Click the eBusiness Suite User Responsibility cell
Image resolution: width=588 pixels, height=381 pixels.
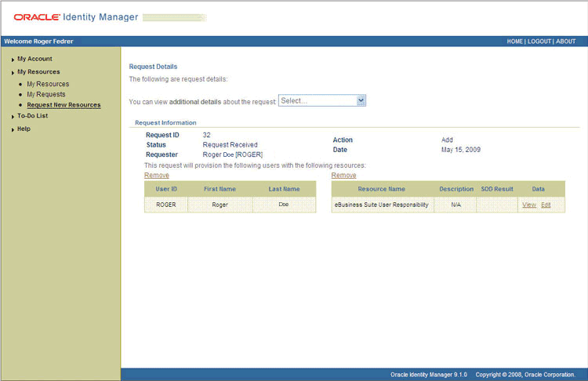click(x=381, y=205)
